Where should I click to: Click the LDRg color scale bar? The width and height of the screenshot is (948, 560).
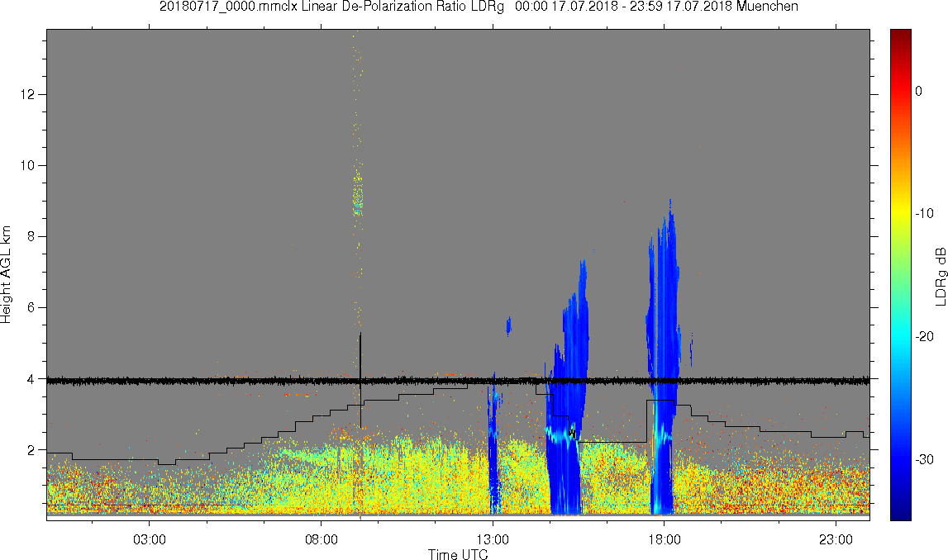[900, 275]
